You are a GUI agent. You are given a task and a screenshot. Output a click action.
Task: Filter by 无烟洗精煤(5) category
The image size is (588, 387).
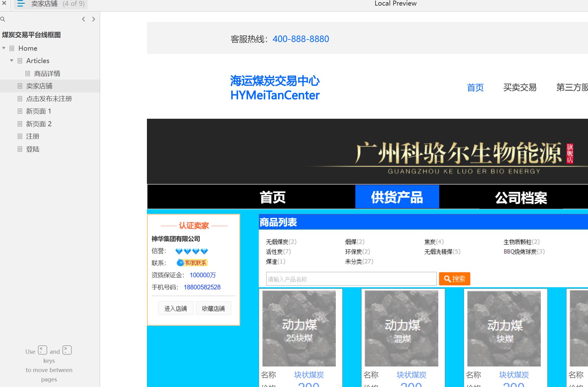tap(442, 252)
